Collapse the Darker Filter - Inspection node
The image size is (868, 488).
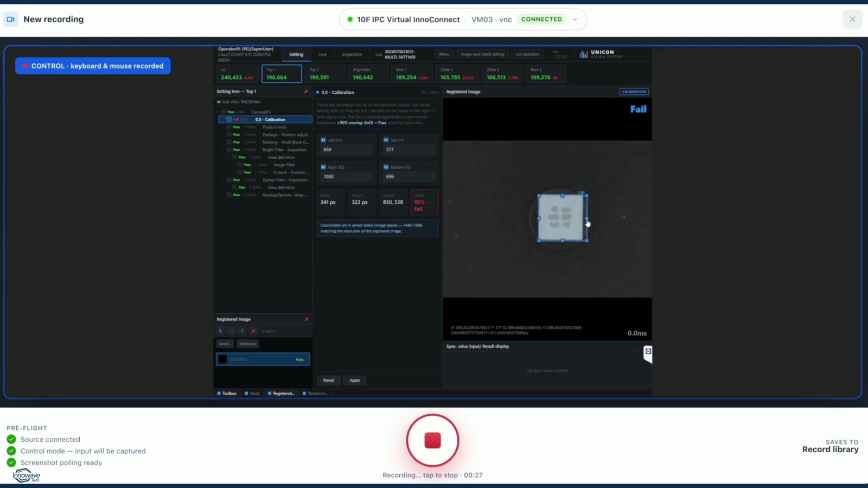[x=222, y=180]
